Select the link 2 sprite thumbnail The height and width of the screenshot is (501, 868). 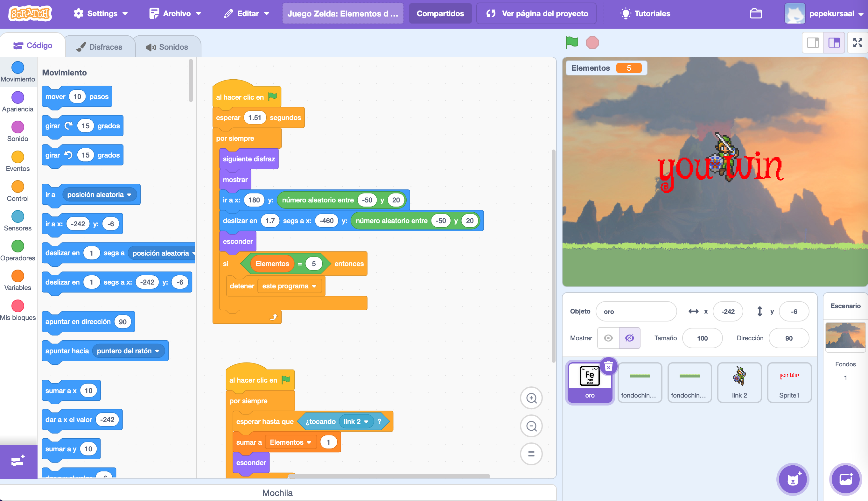(739, 382)
